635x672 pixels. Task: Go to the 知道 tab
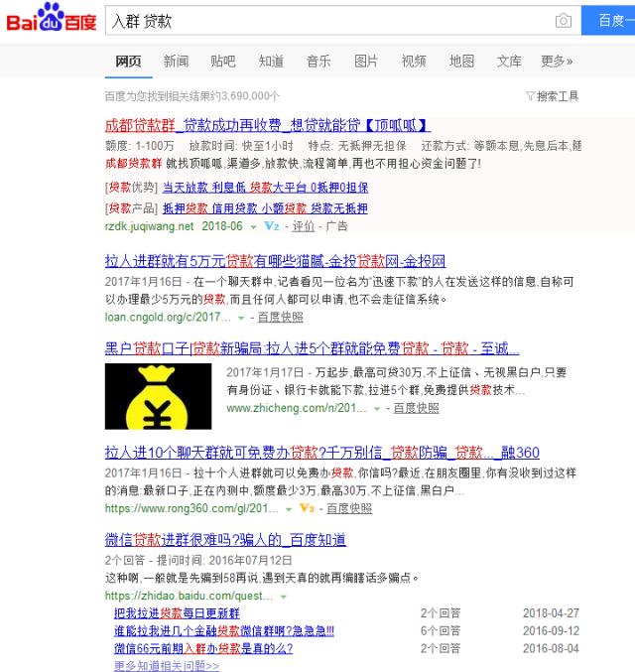click(x=271, y=62)
